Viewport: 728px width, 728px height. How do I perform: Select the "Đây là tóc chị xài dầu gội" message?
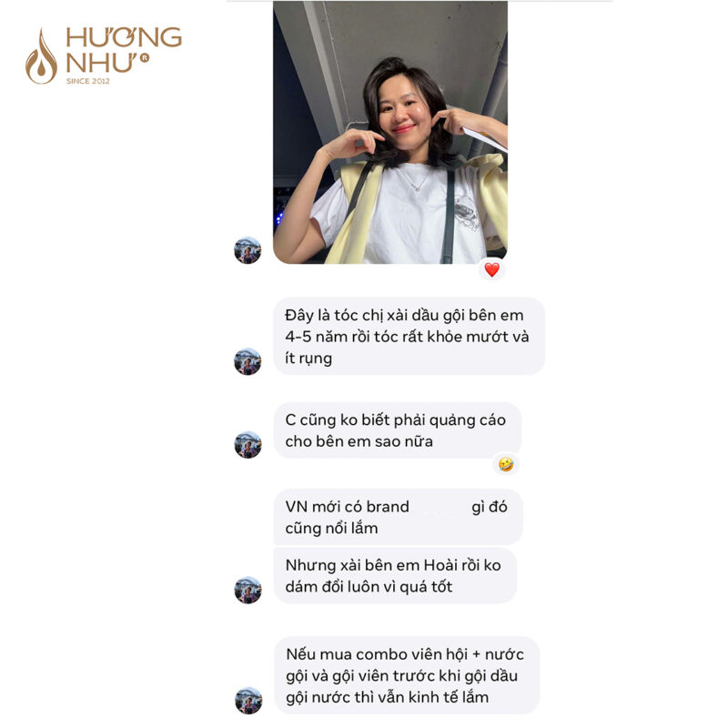coord(409,336)
